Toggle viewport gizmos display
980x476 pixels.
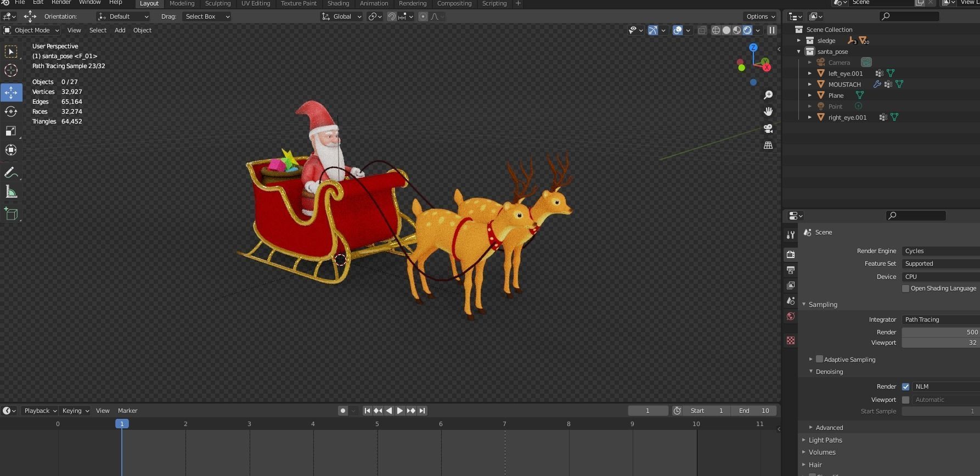coord(653,30)
